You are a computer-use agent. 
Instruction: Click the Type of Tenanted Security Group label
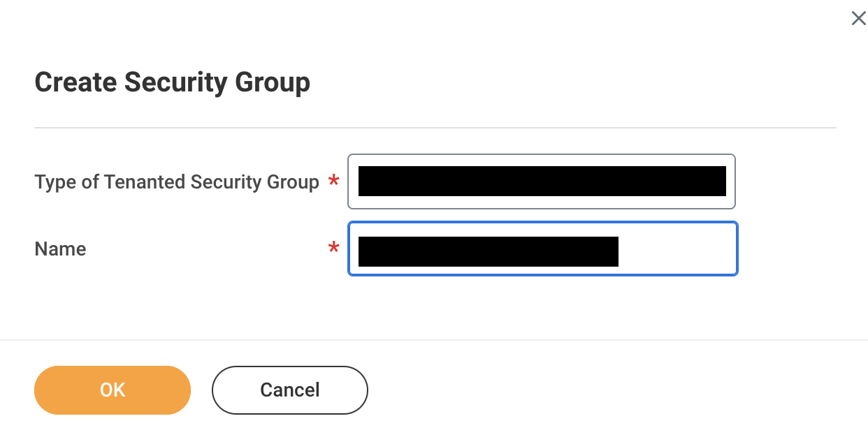point(176,182)
